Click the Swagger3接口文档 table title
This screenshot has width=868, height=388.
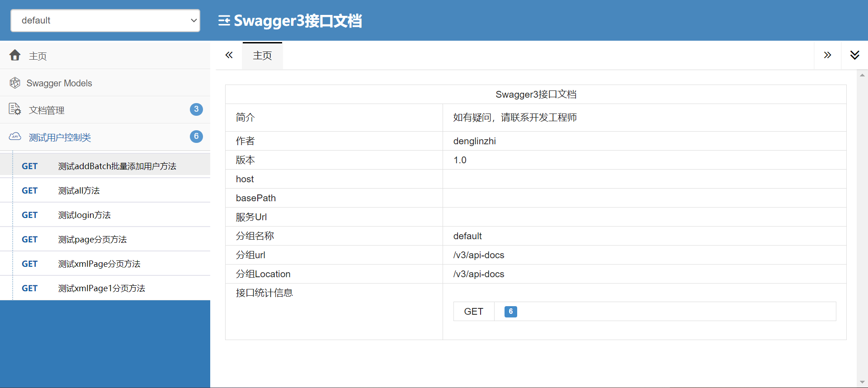(x=536, y=95)
